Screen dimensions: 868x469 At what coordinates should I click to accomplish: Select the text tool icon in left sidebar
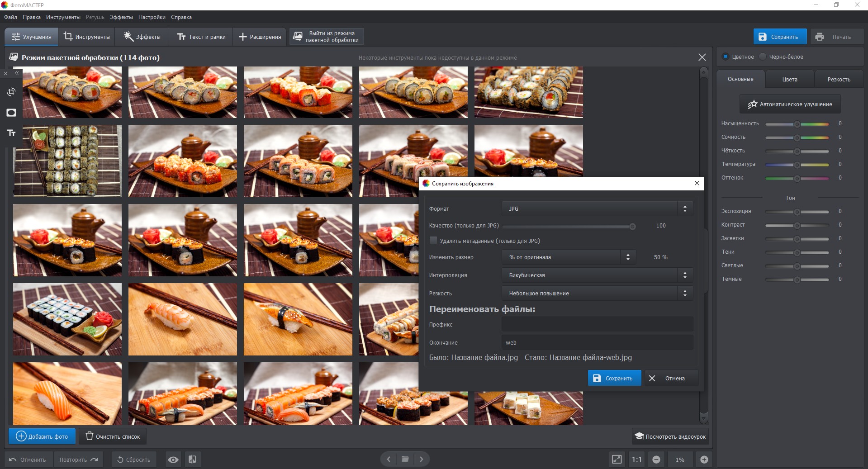11,133
